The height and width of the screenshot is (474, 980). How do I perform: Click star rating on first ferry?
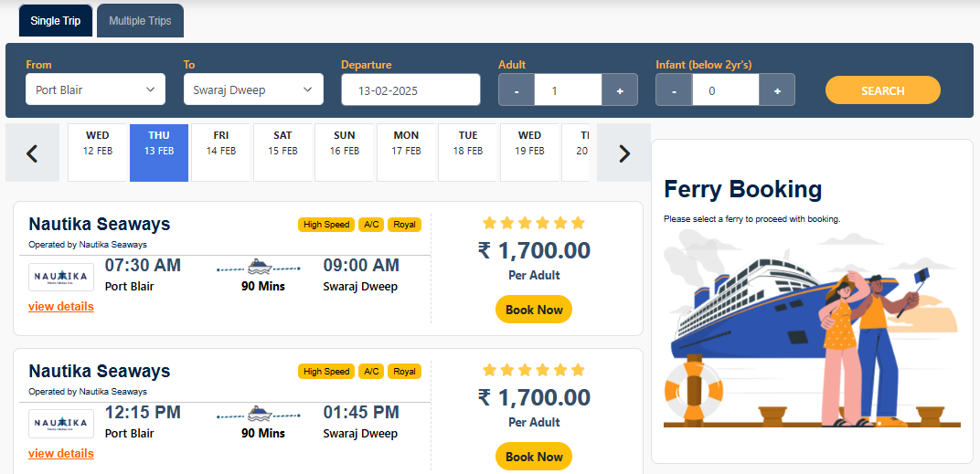[x=533, y=223]
